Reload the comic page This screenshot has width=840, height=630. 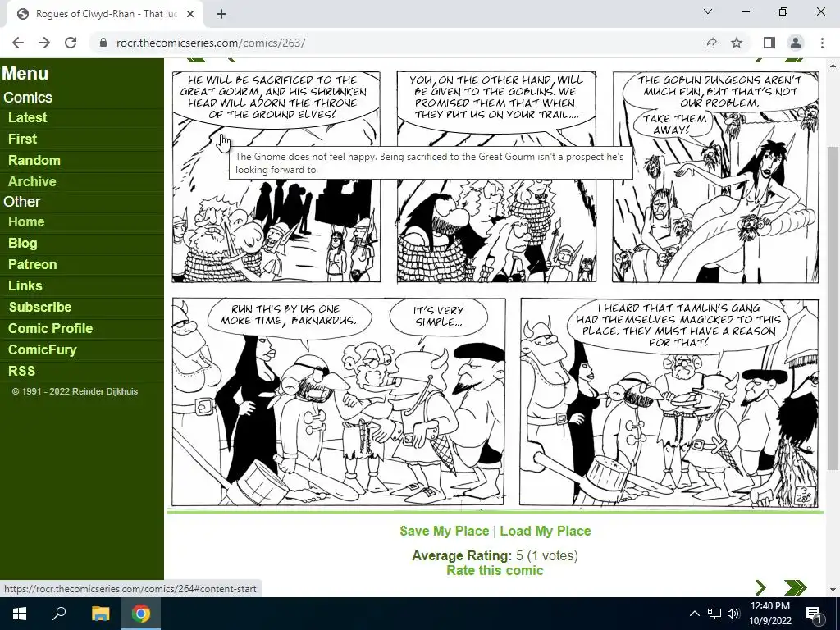pos(71,43)
